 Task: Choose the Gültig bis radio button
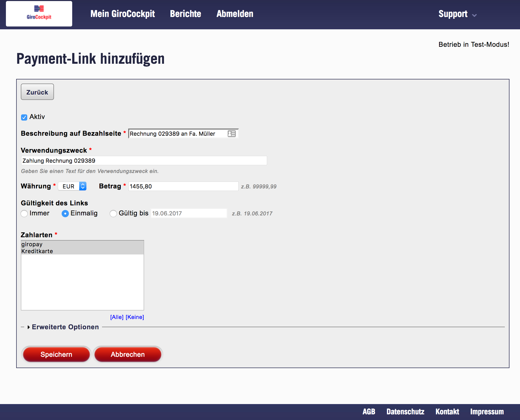click(113, 214)
